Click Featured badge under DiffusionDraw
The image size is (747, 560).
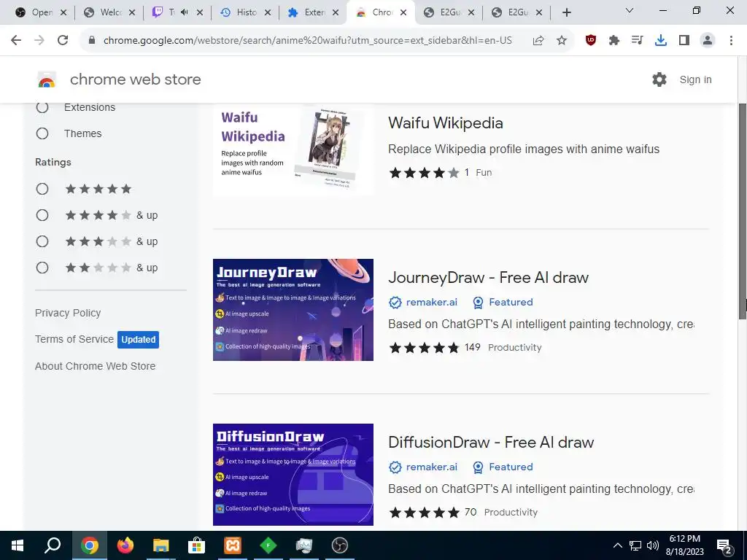[x=503, y=467]
